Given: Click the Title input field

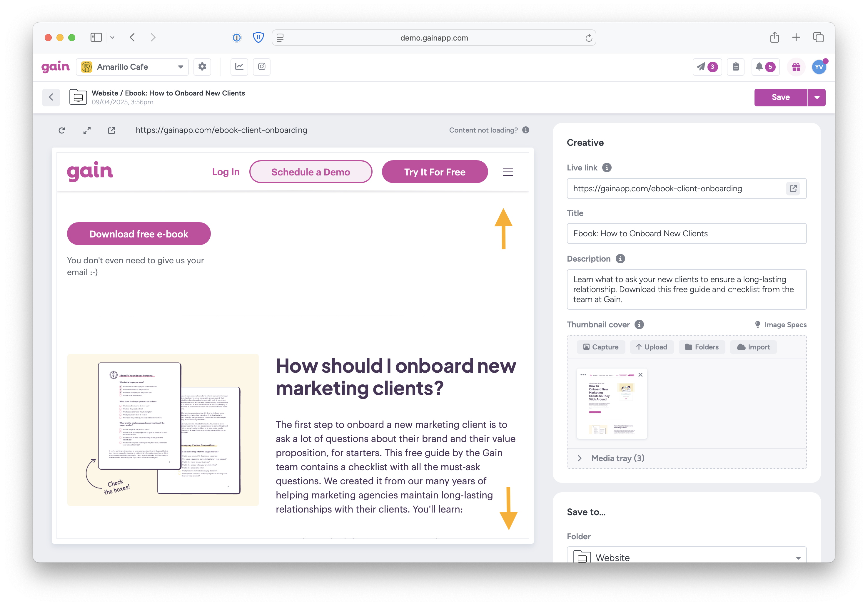Looking at the screenshot, I should (x=687, y=233).
